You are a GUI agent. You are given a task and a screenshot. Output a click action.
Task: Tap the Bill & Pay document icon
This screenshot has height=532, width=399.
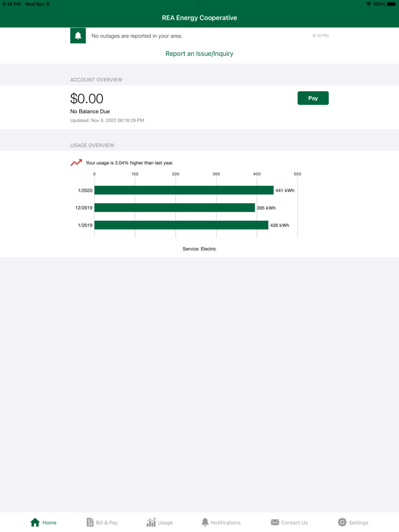(90, 522)
